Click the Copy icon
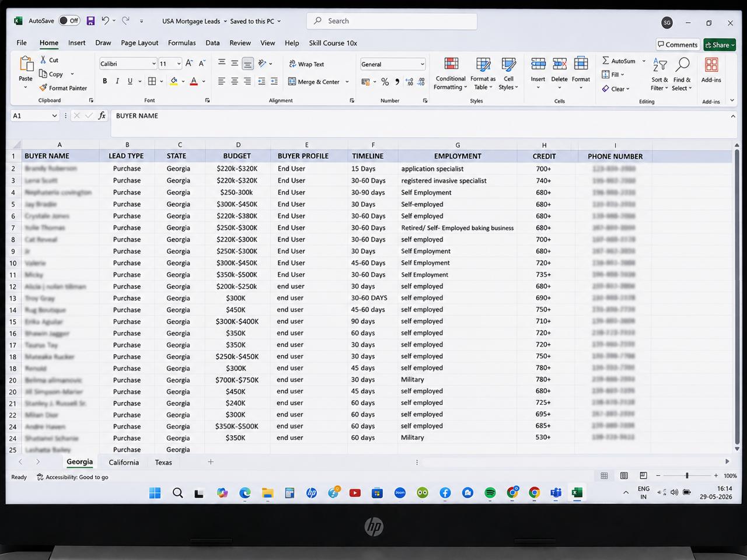Image resolution: width=747 pixels, height=560 pixels. pyautogui.click(x=43, y=73)
